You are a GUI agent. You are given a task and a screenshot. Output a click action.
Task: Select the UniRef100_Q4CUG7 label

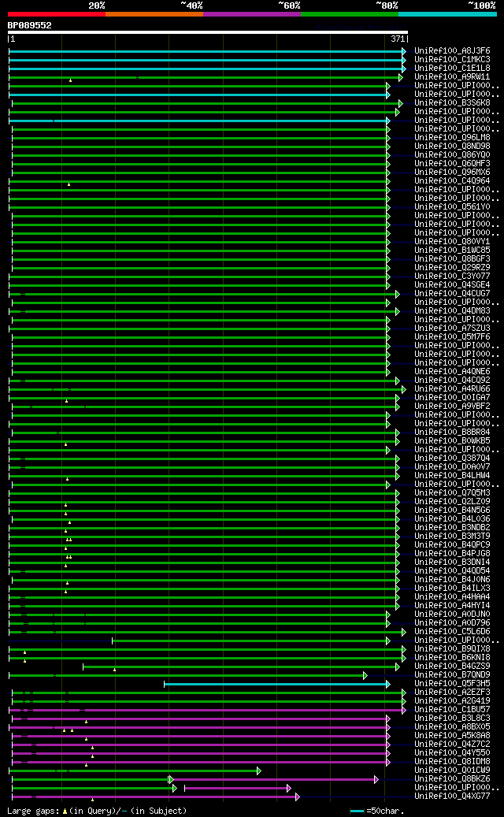click(x=452, y=294)
